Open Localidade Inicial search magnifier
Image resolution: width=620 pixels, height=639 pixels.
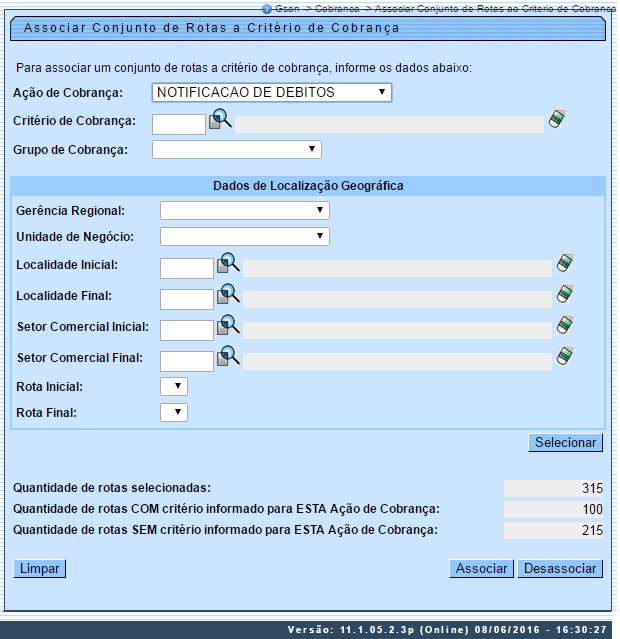[x=229, y=265]
